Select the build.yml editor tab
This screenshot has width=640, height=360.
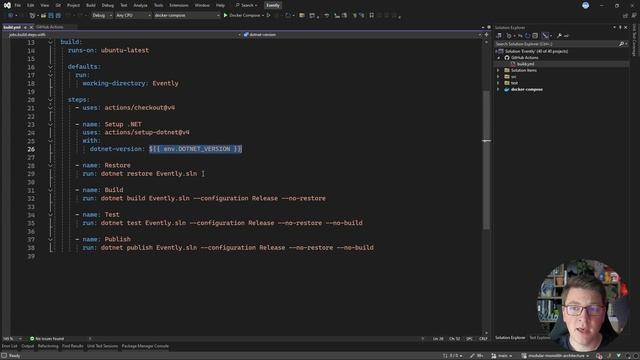click(x=12, y=27)
